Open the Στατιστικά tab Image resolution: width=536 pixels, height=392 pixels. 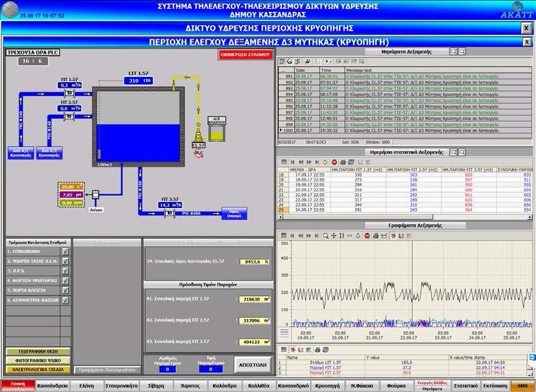pyautogui.click(x=465, y=386)
